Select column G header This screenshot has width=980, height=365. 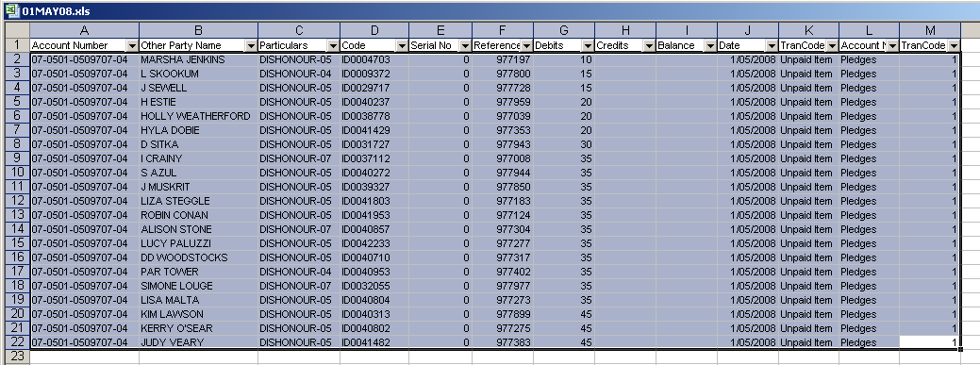tap(564, 30)
